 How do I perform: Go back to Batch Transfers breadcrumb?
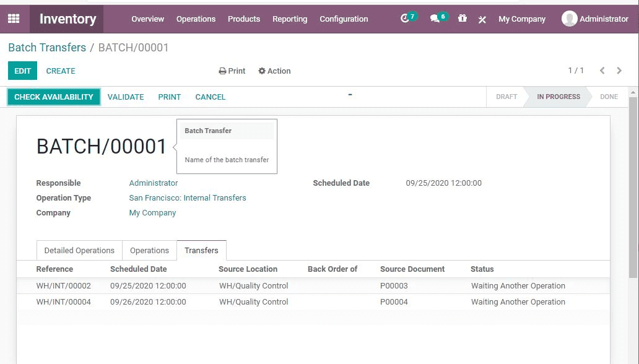point(47,47)
